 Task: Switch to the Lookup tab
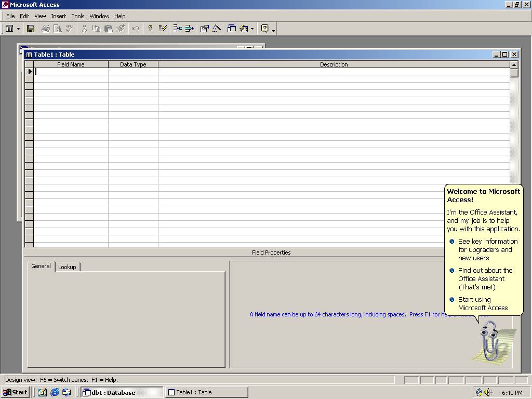coord(67,267)
